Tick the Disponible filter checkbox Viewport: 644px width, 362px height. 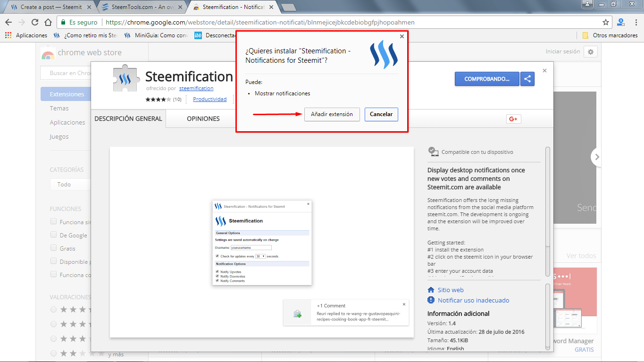[x=54, y=261]
